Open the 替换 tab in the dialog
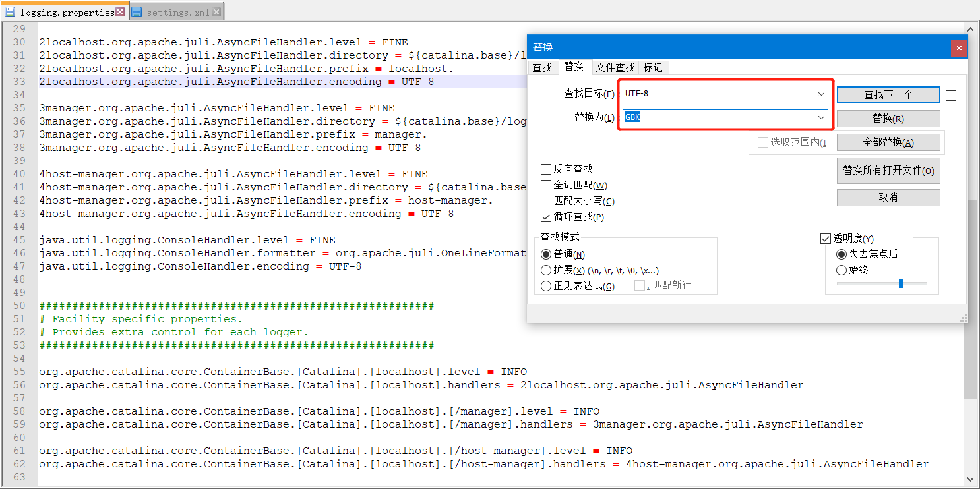This screenshot has width=980, height=489. pos(574,66)
